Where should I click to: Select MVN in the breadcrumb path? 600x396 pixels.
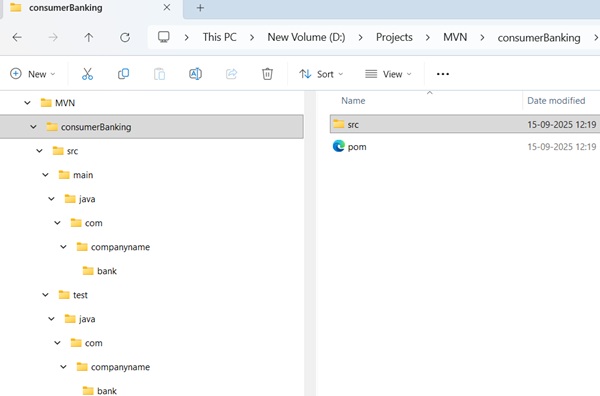click(x=455, y=37)
